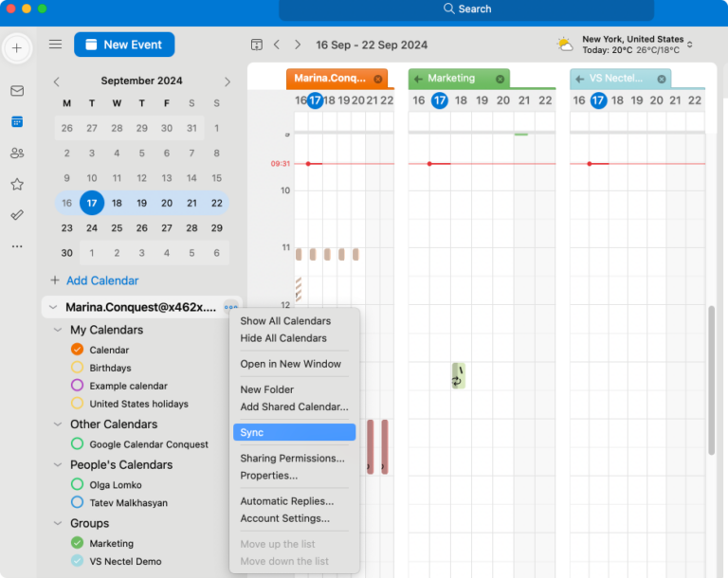Open the Calendar view icon in sidebar
The height and width of the screenshot is (578, 728).
point(17,121)
